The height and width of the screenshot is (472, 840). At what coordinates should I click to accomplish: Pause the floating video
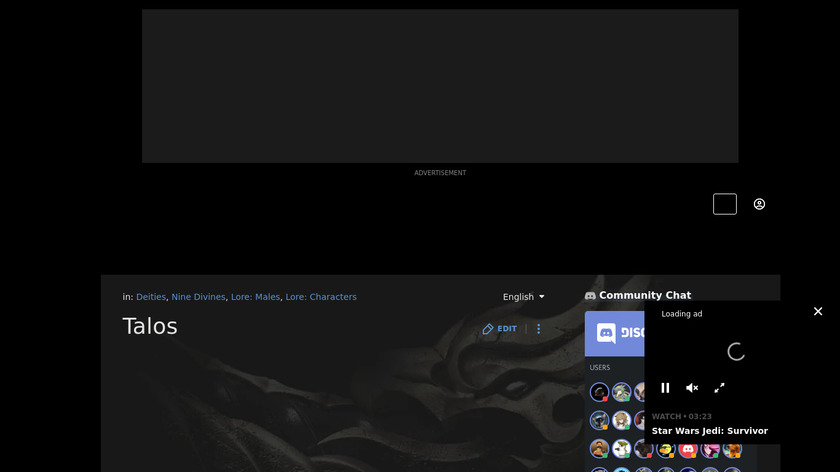tap(665, 388)
